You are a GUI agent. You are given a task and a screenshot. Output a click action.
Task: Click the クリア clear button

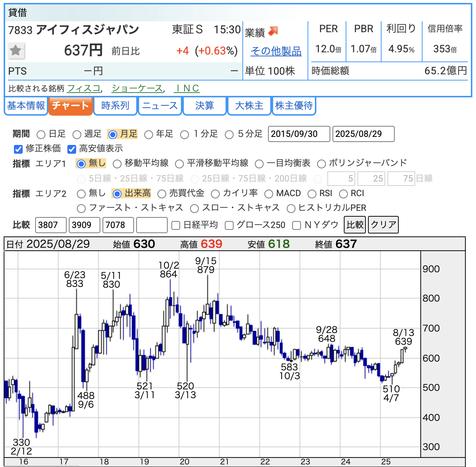tap(383, 224)
